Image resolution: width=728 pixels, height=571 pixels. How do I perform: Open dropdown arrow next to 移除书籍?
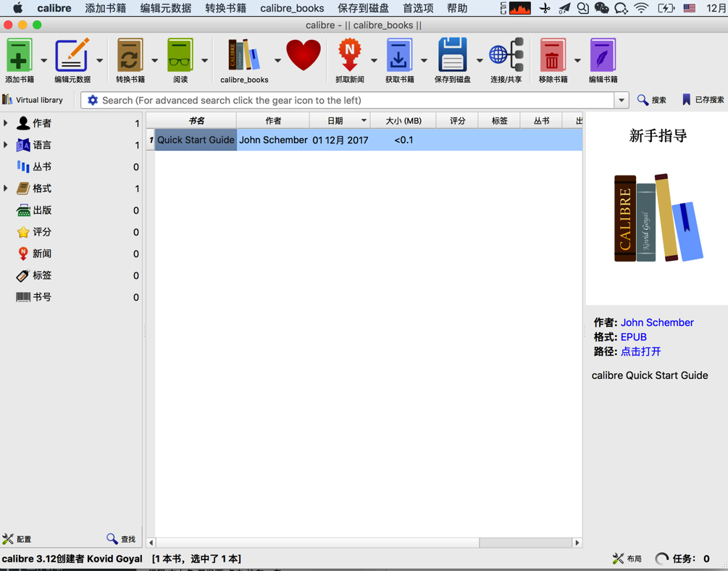tap(577, 60)
